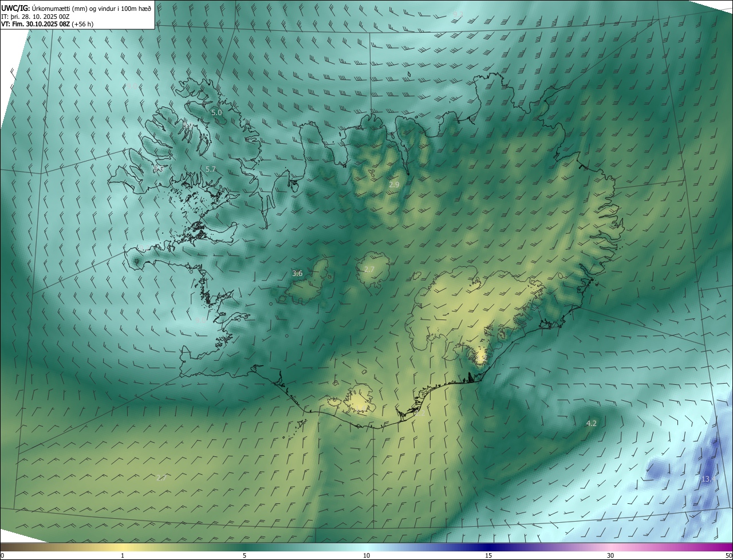Click the 10 tick label on the colour scale
Viewport: 733px width, 560px height.
coord(366,555)
